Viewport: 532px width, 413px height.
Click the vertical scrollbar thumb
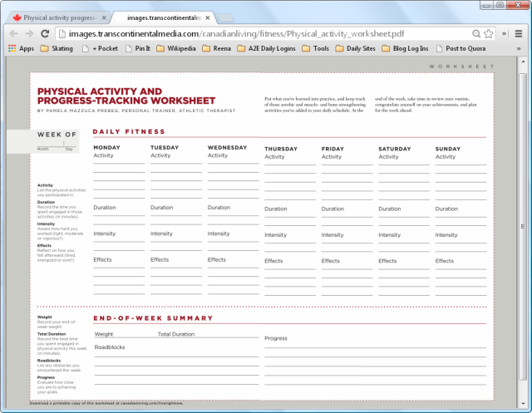(x=523, y=226)
